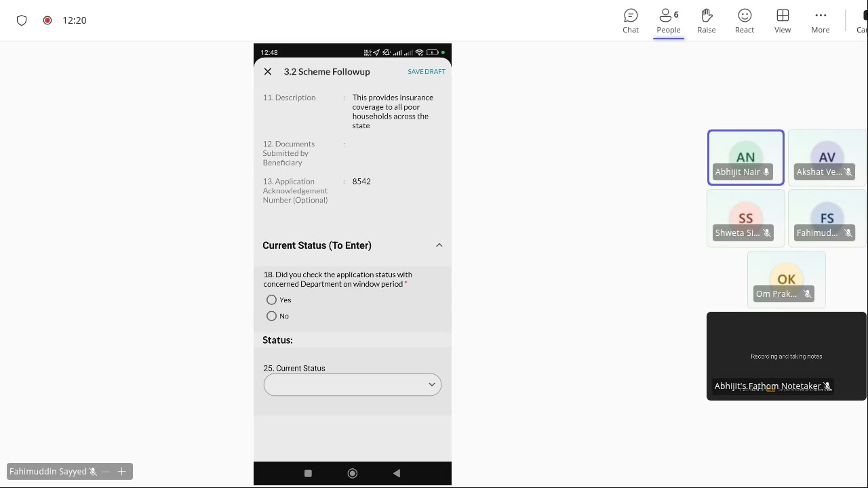Select Fahimud... participant tile
This screenshot has width=868, height=488.
[x=827, y=218]
